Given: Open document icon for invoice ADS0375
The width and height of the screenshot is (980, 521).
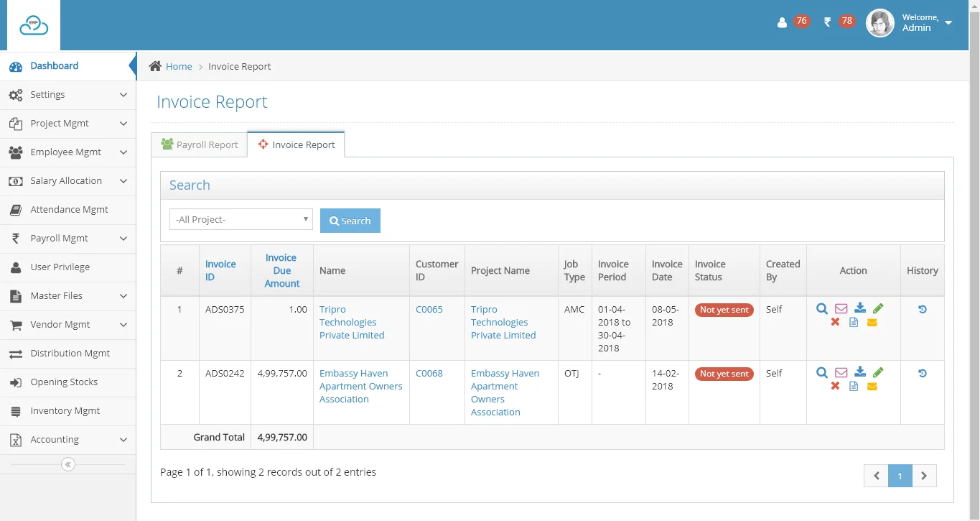Looking at the screenshot, I should click(x=854, y=323).
